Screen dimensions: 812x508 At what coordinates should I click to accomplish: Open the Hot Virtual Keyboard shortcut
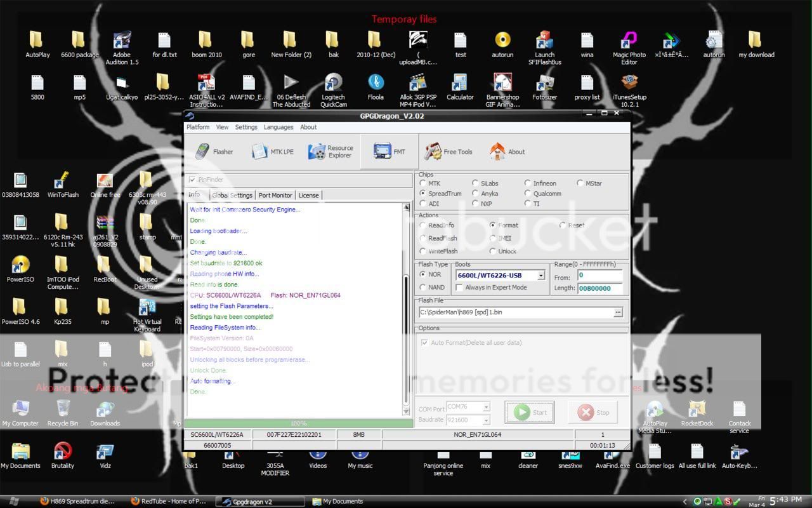coord(147,316)
